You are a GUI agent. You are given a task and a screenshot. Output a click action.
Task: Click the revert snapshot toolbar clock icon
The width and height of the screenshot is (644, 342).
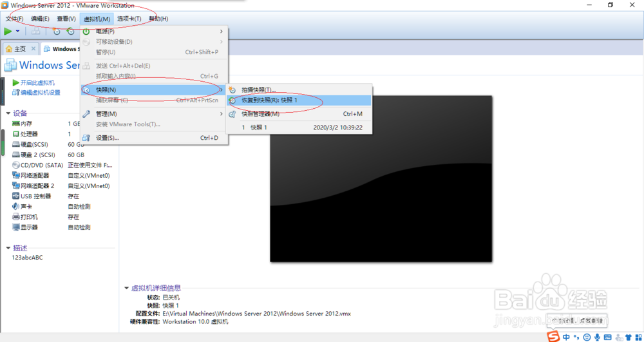coord(71,31)
